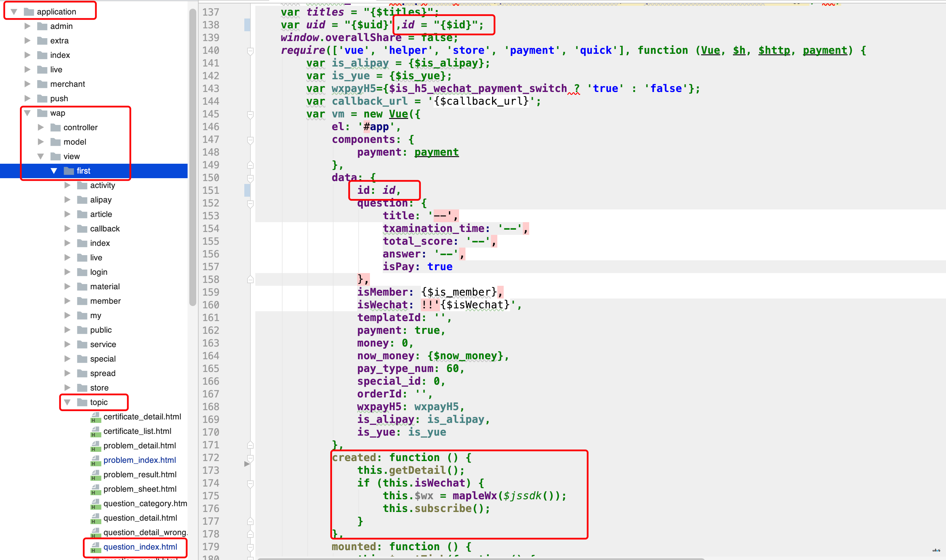Click the material folder icon
Image resolution: width=946 pixels, height=560 pixels.
tap(82, 286)
